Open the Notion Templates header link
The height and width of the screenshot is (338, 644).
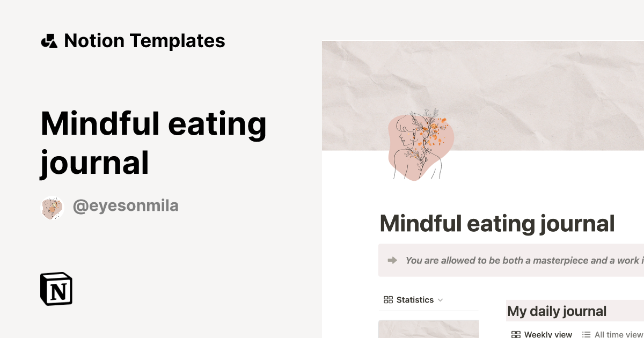[144, 41]
